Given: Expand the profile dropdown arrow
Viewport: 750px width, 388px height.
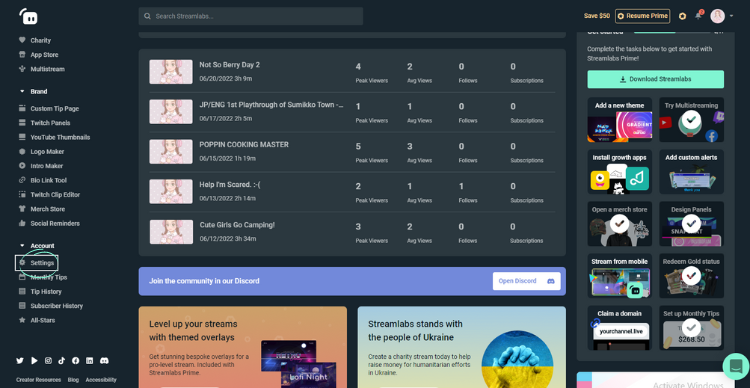Looking at the screenshot, I should tap(731, 16).
